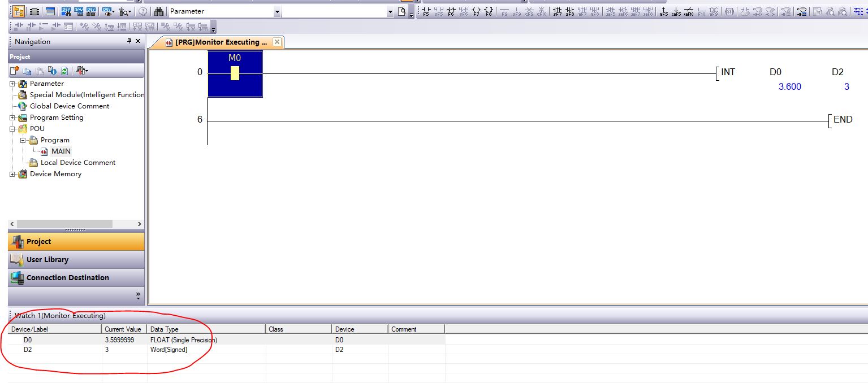Insert a coil using the F7 icon
This screenshot has height=383, width=868.
click(x=476, y=11)
